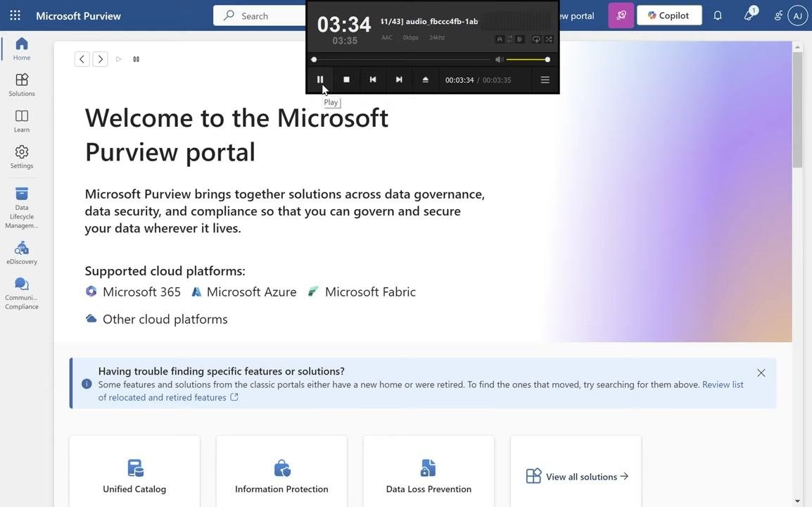Open Data Lifecycle Management solution
The height and width of the screenshot is (507, 812).
point(22,208)
